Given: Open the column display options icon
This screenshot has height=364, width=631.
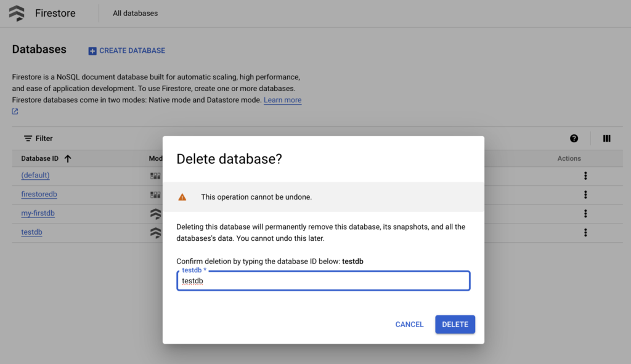Looking at the screenshot, I should click(x=606, y=139).
